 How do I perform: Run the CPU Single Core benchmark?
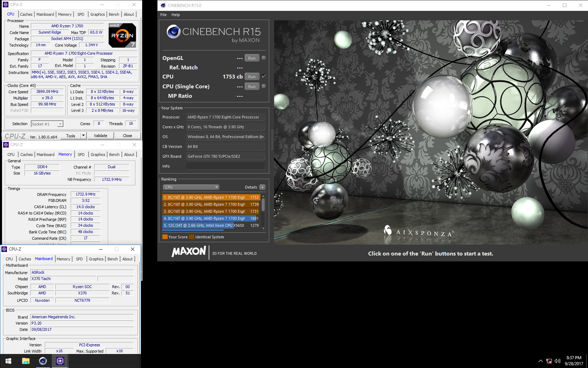pyautogui.click(x=252, y=87)
